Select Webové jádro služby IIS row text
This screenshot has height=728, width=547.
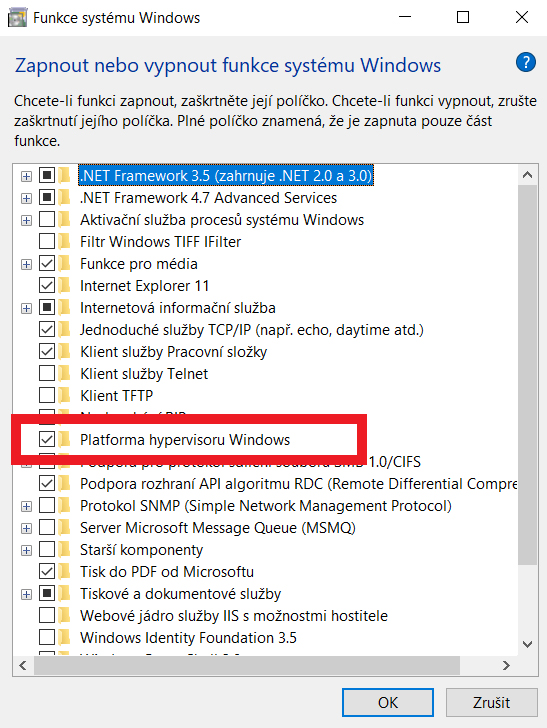coord(234,616)
